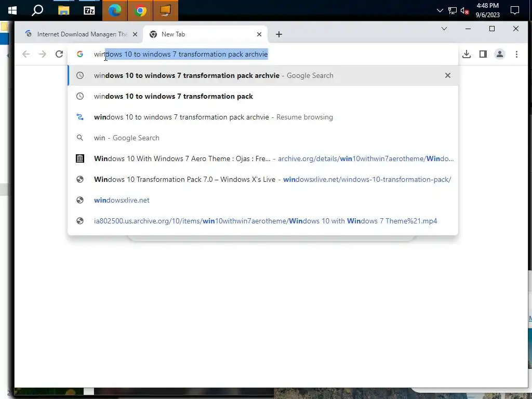Switch to Google Chrome in the taskbar
This screenshot has width=532, height=399.
pos(140,10)
